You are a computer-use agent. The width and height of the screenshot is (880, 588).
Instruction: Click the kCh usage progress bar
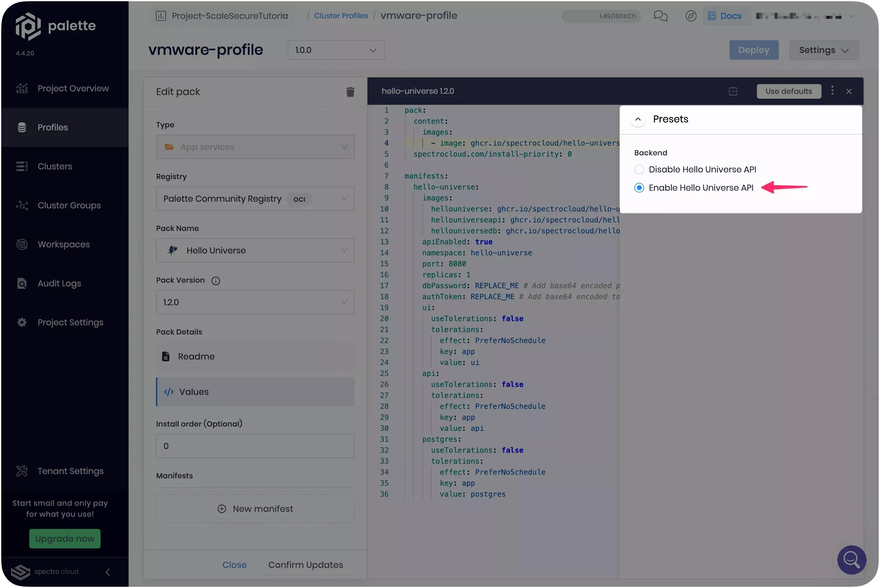[x=601, y=16]
